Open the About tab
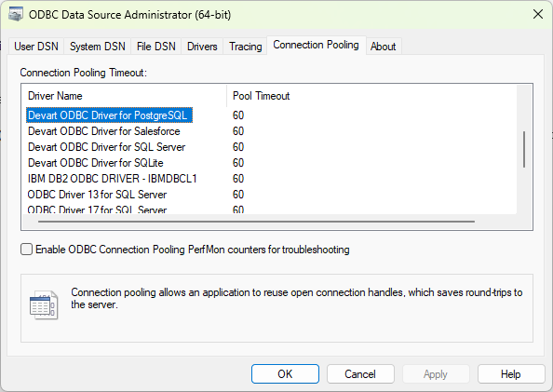 (383, 47)
